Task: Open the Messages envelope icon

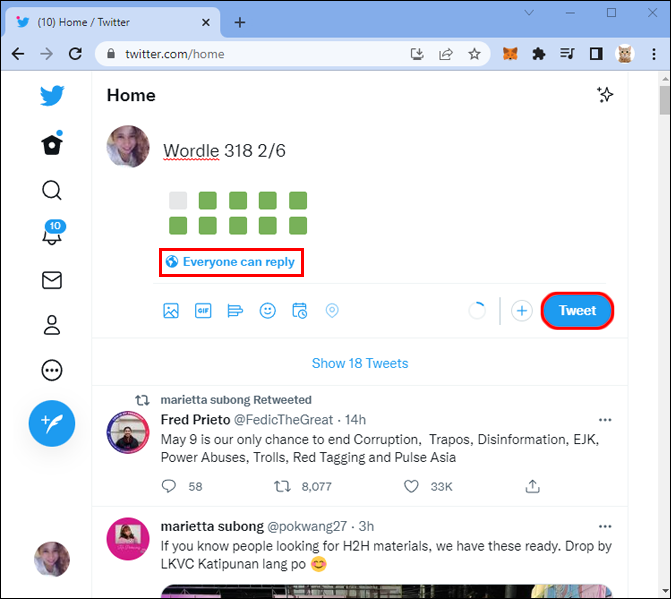Action: 52,280
